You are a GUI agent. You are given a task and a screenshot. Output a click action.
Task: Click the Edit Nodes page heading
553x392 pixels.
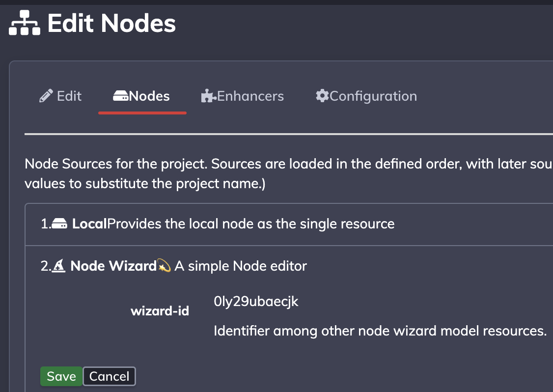click(111, 23)
